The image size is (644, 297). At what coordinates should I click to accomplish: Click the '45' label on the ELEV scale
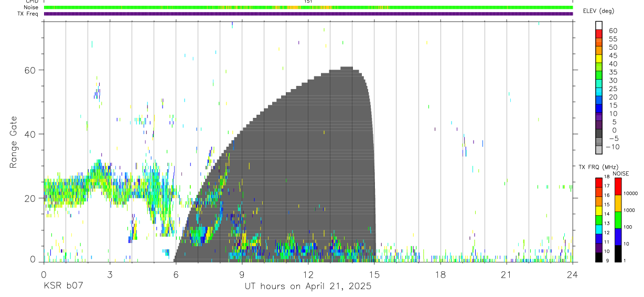point(613,56)
